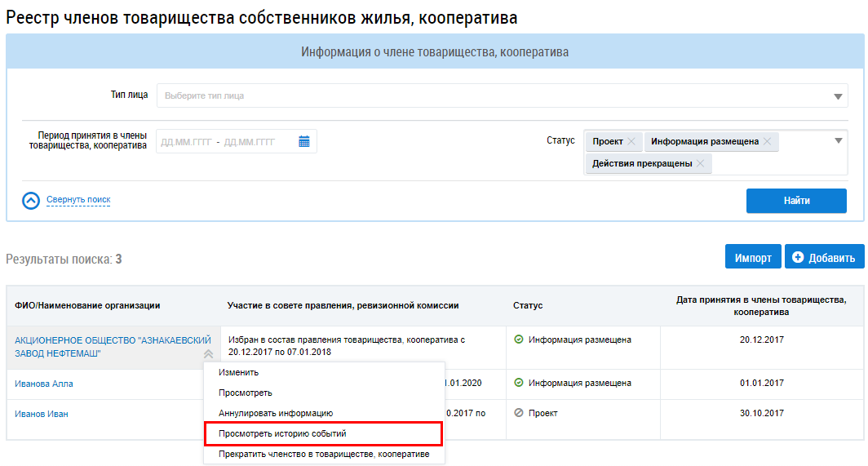Open the calendar date picker icon
The image size is (868, 466).
coord(304,141)
